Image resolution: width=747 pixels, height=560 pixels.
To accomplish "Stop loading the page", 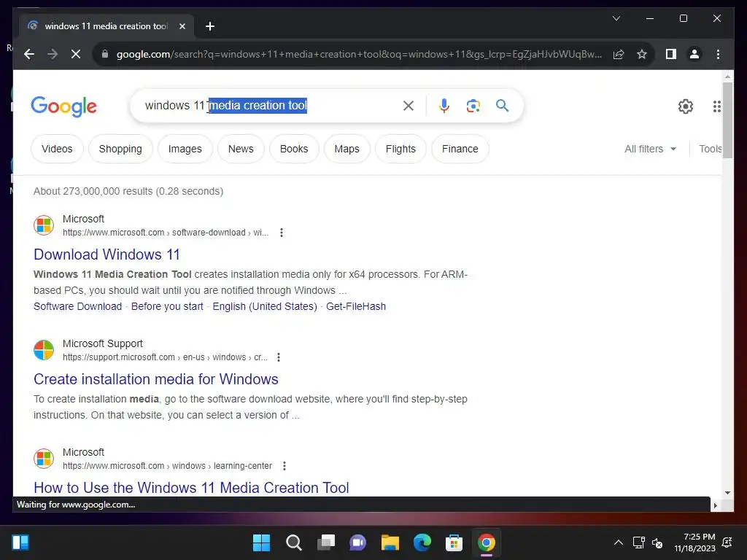I will coord(76,54).
